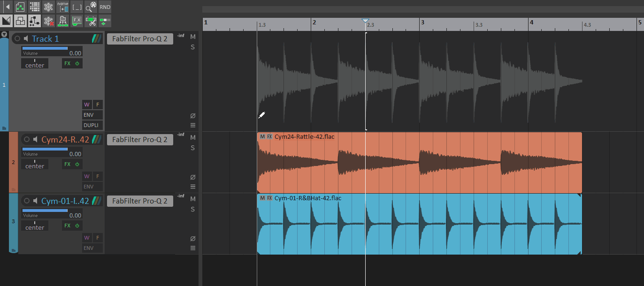Click the green FX chain toolbar icon
The image size is (644, 286).
point(77,21)
